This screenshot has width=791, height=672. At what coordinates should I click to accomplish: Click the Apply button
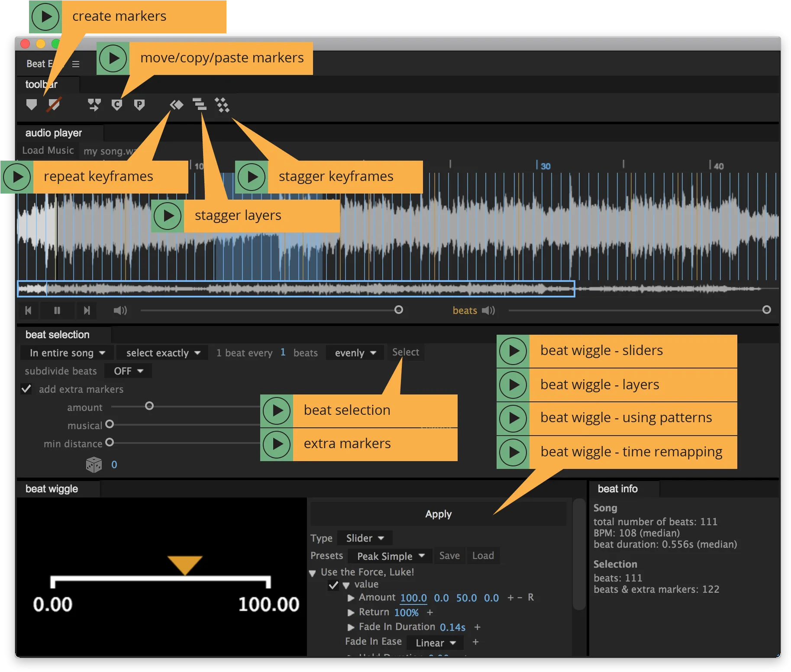click(x=438, y=514)
